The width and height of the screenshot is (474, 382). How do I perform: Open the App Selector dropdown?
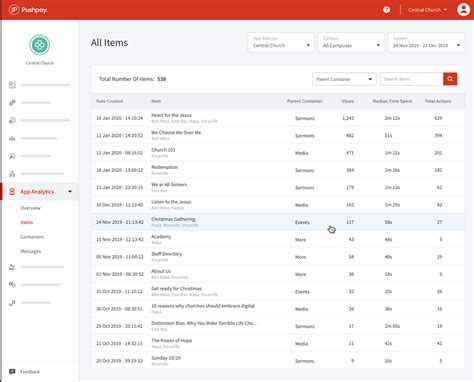[x=281, y=42]
